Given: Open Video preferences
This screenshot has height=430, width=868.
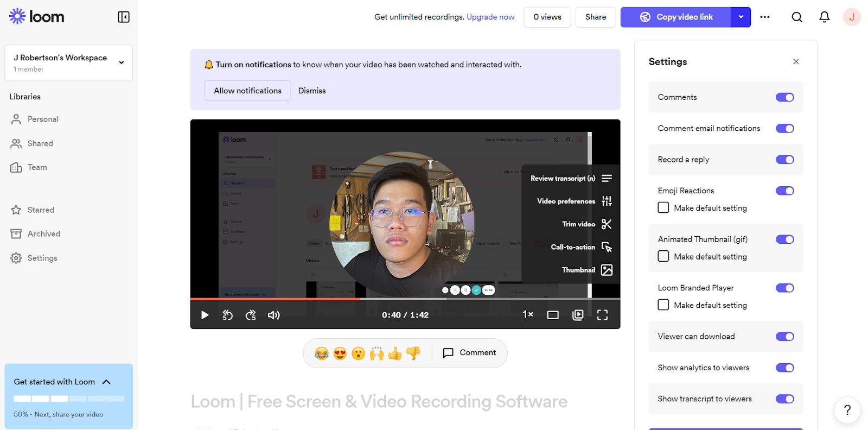Looking at the screenshot, I should tap(575, 201).
